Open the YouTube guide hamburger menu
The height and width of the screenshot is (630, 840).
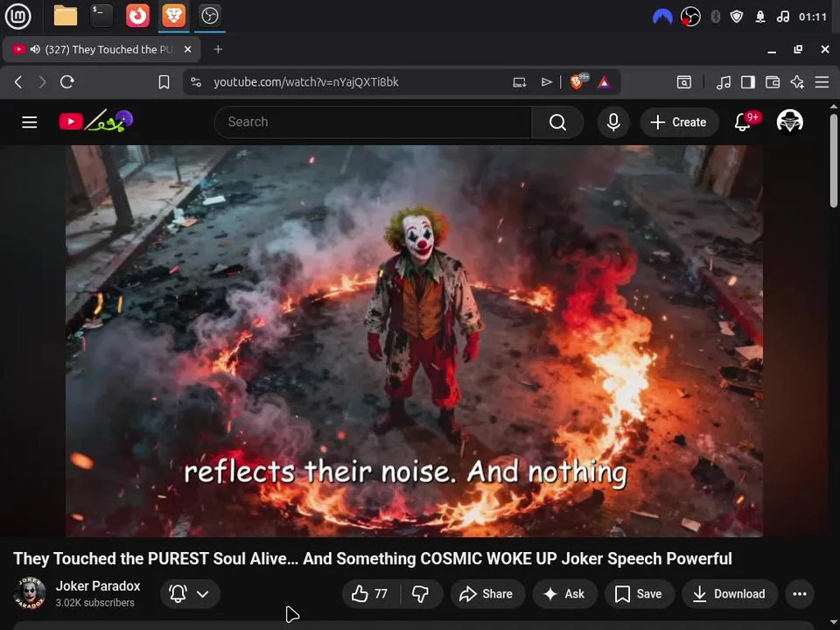[x=30, y=122]
